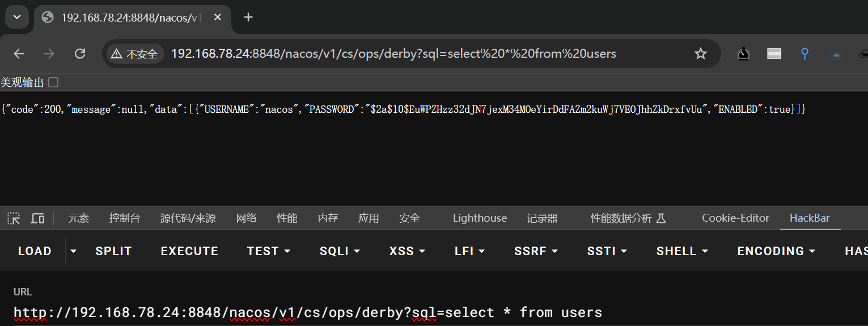Viewport: 868px width, 326px height.
Task: Open the ink bottle extension icon
Action: (743, 54)
